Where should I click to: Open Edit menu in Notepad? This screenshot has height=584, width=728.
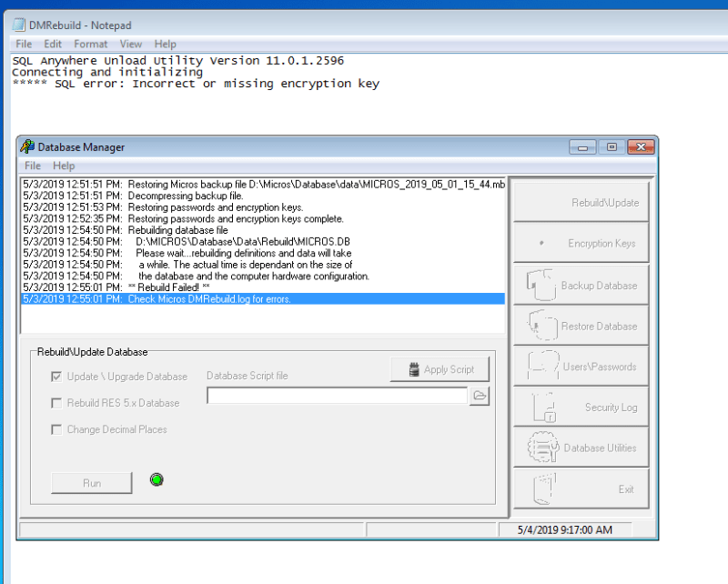[53, 44]
